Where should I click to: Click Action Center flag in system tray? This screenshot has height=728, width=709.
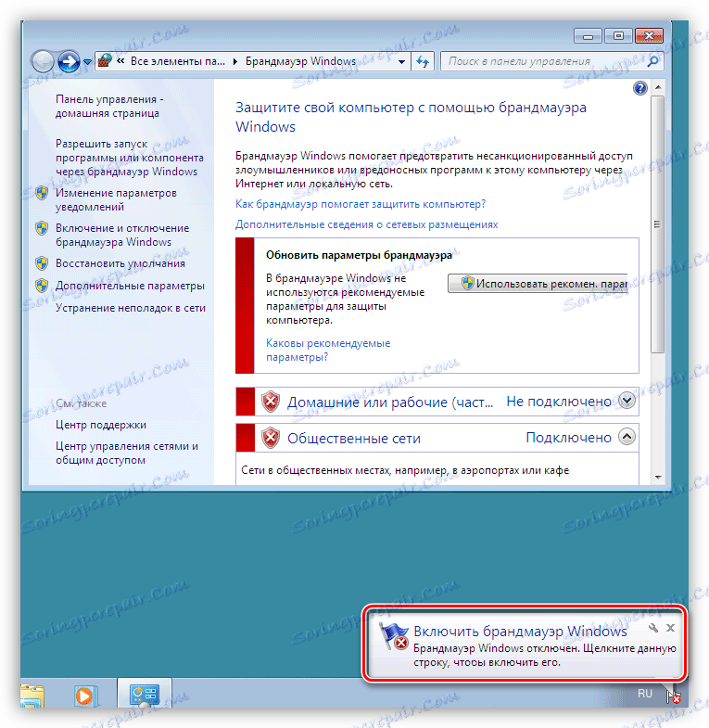(673, 696)
